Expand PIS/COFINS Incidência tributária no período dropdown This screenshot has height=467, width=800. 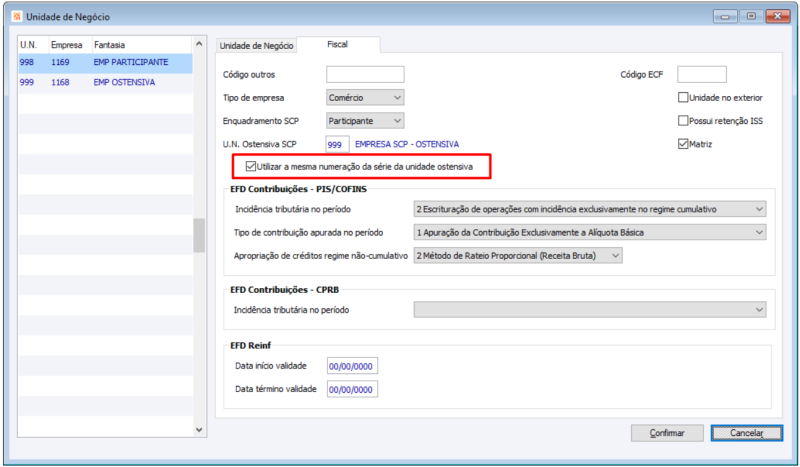tap(590, 209)
